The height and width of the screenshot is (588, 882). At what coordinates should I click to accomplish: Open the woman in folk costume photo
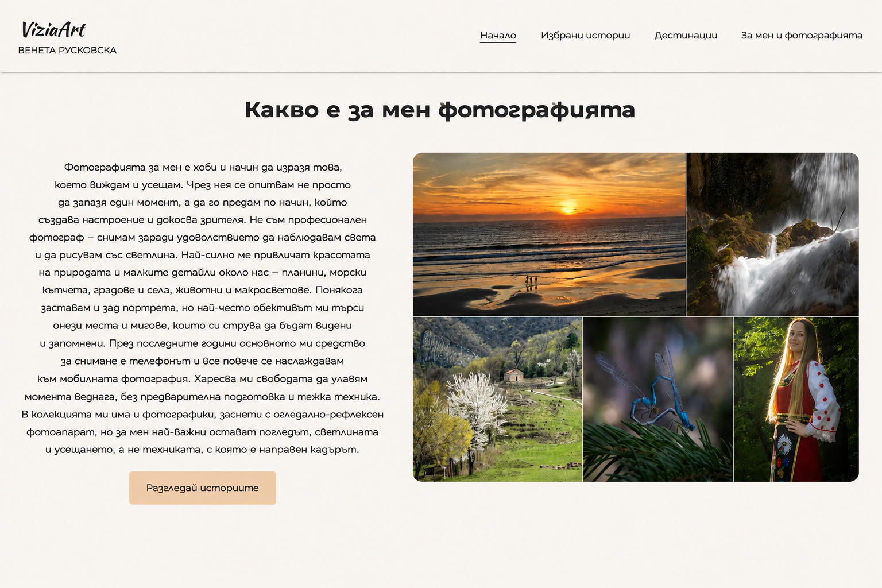(x=796, y=399)
